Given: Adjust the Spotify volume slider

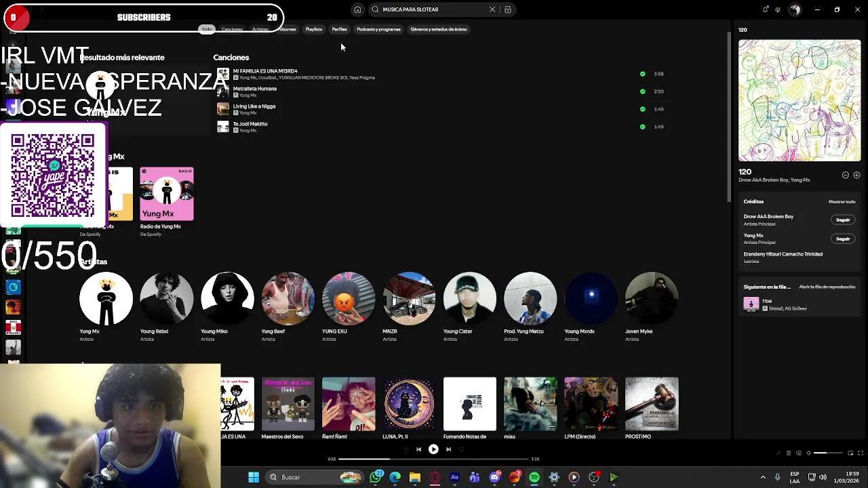Looking at the screenshot, I should click(829, 453).
